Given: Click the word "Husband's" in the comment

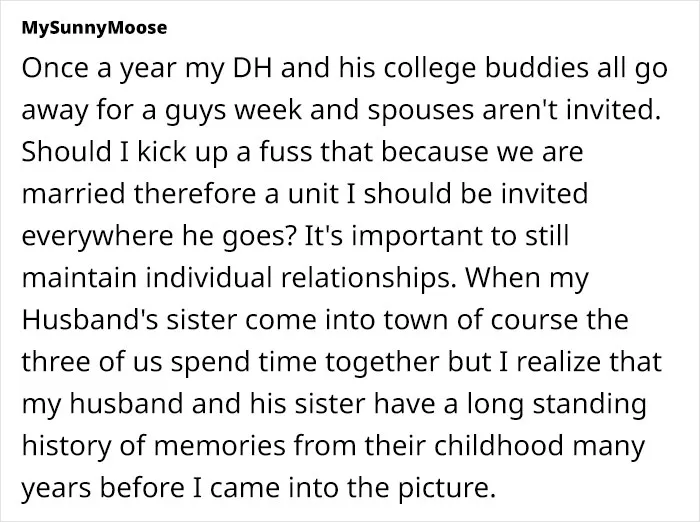Looking at the screenshot, I should click(90, 320).
